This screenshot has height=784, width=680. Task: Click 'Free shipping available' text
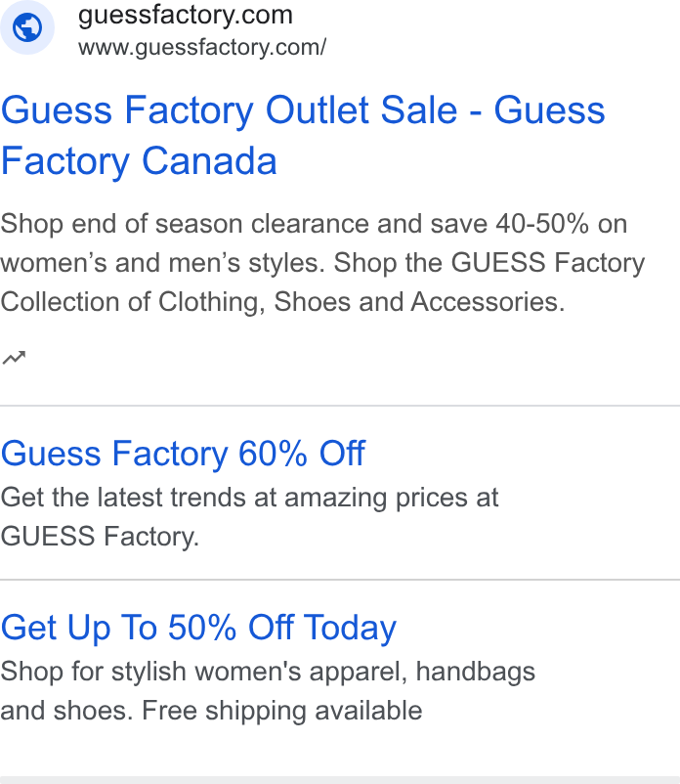click(282, 711)
